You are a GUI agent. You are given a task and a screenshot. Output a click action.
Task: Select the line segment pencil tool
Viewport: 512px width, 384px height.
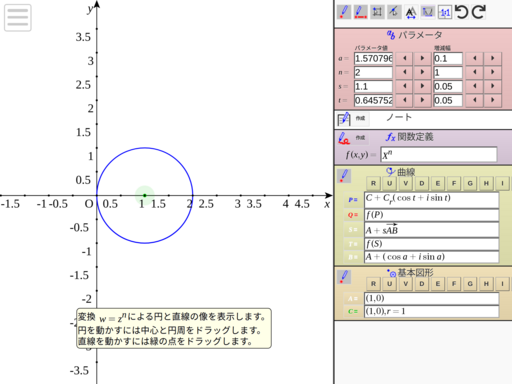pos(360,12)
